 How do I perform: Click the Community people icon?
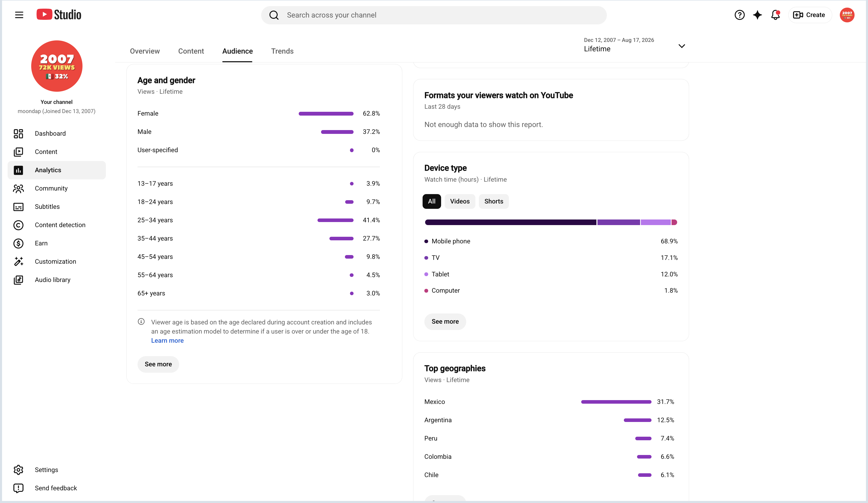(x=18, y=188)
